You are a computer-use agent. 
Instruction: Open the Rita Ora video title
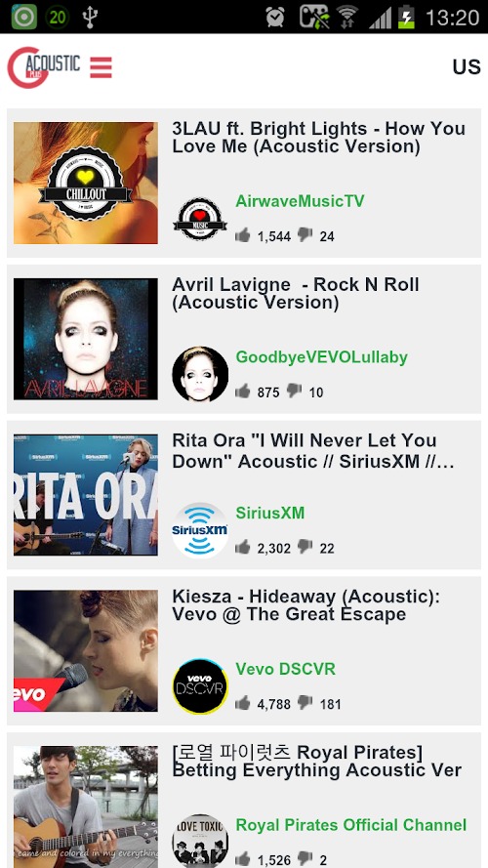tap(313, 451)
